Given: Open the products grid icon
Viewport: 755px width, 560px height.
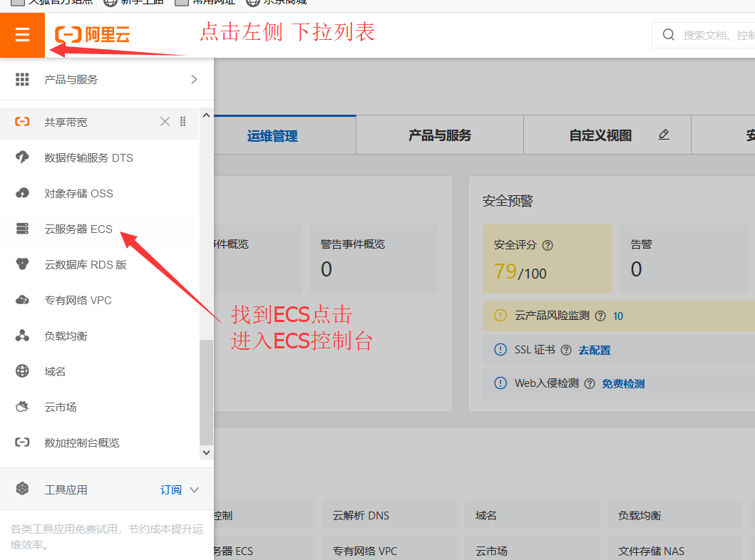Looking at the screenshot, I should (x=22, y=79).
